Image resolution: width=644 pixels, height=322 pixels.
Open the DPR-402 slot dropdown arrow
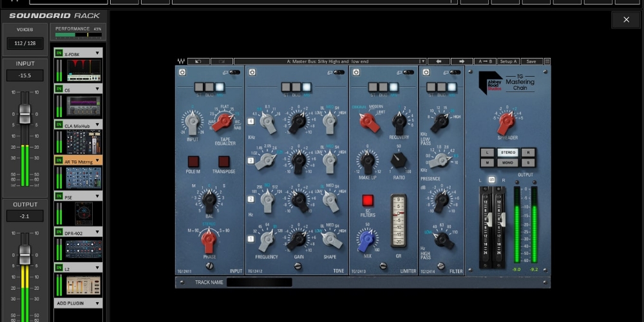[x=97, y=232]
